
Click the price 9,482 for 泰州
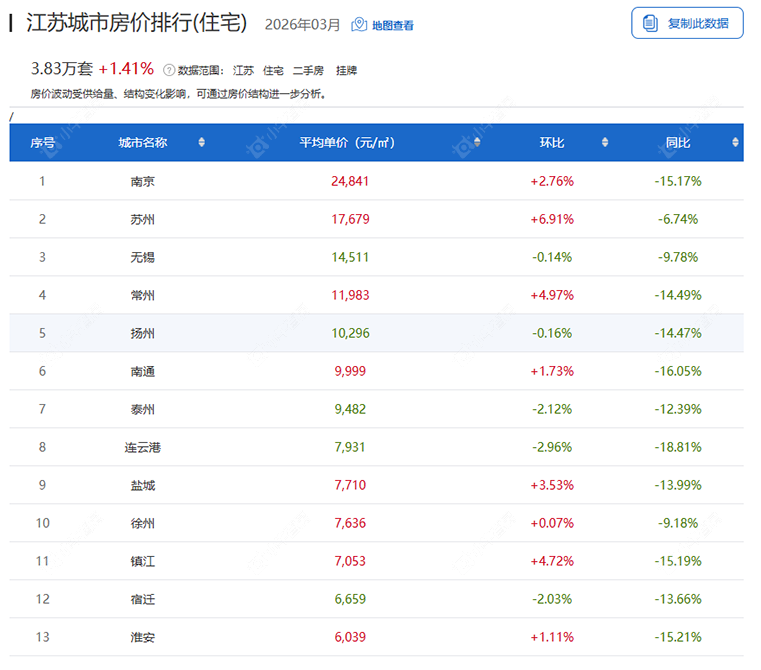350,409
